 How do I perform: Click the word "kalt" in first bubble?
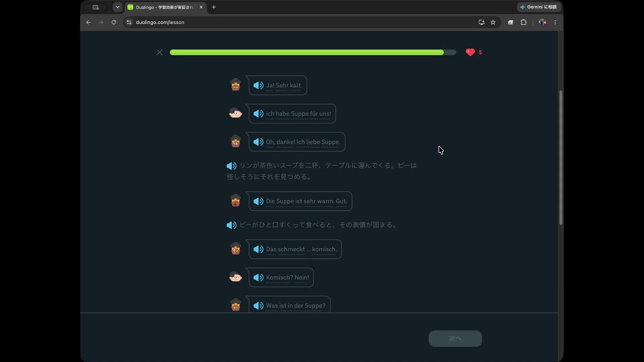click(296, 85)
